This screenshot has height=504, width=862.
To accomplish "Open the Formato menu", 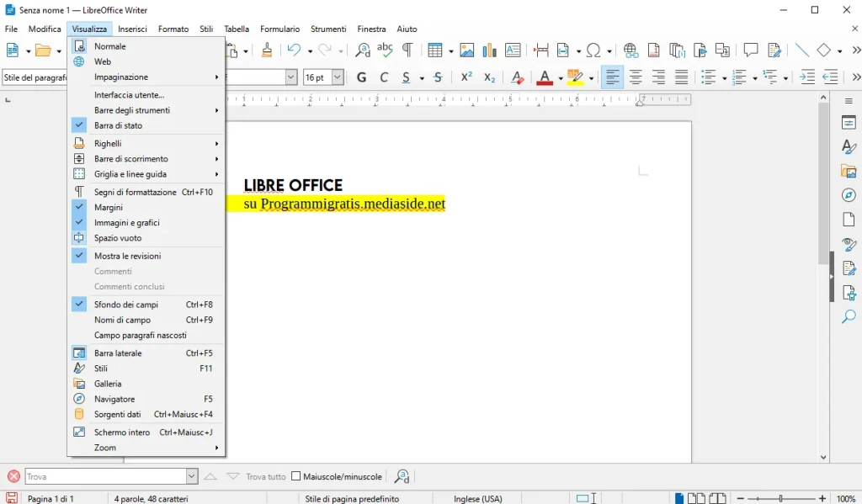I will pos(173,29).
